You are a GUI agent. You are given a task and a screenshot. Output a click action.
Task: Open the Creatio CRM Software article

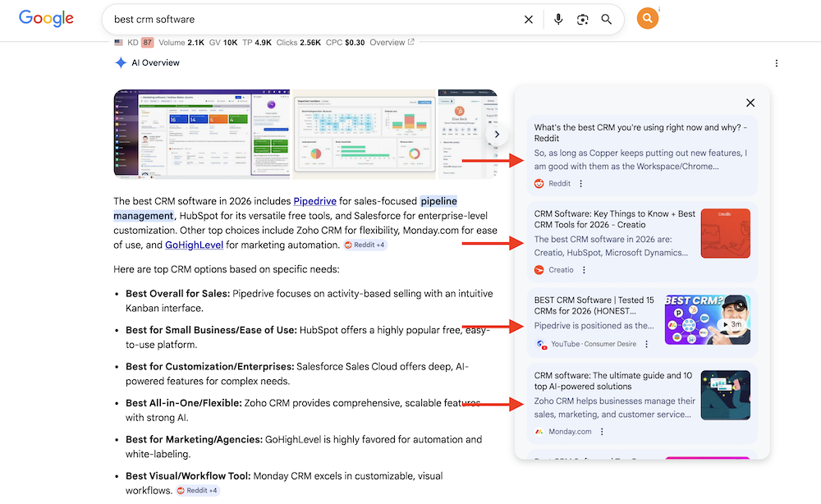click(x=614, y=219)
